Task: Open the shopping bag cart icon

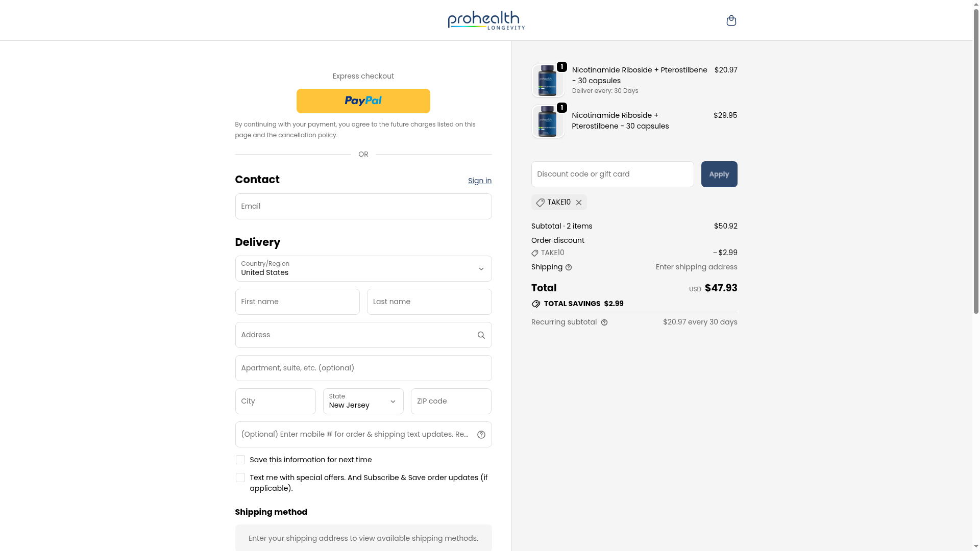Action: click(x=731, y=20)
